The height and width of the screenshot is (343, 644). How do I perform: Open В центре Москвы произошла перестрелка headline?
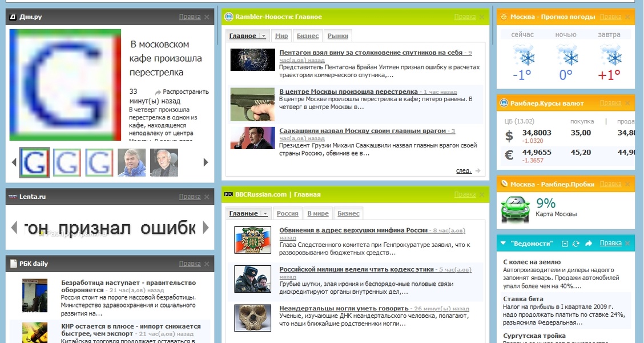tap(349, 91)
